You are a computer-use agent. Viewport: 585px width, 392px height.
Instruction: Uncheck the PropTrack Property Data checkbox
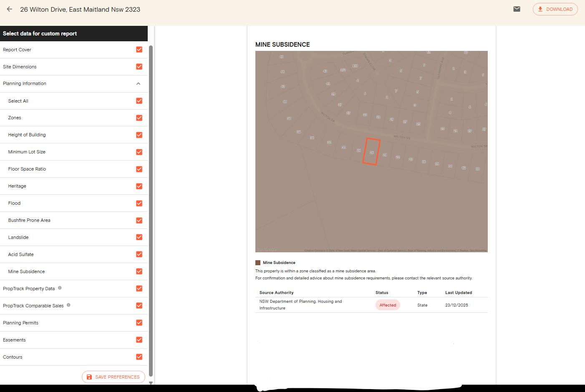pyautogui.click(x=139, y=289)
